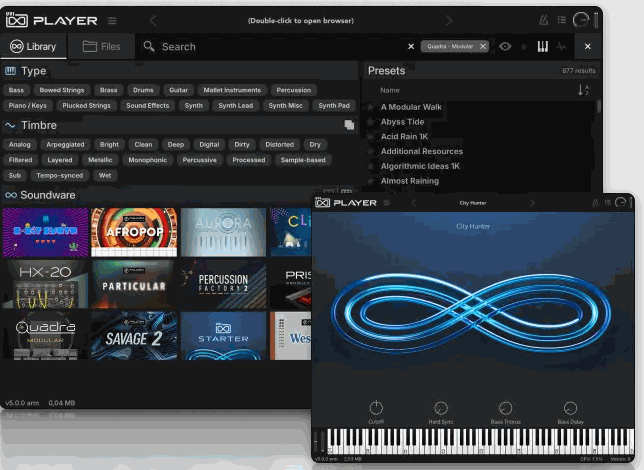Click the Bass Chorus knob in City Hunter window
The width and height of the screenshot is (644, 470).
point(506,408)
